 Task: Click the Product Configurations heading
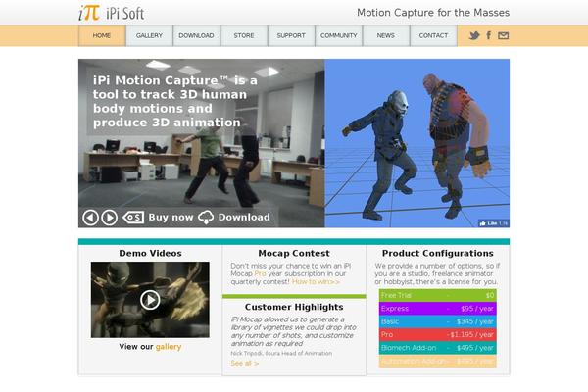(438, 253)
